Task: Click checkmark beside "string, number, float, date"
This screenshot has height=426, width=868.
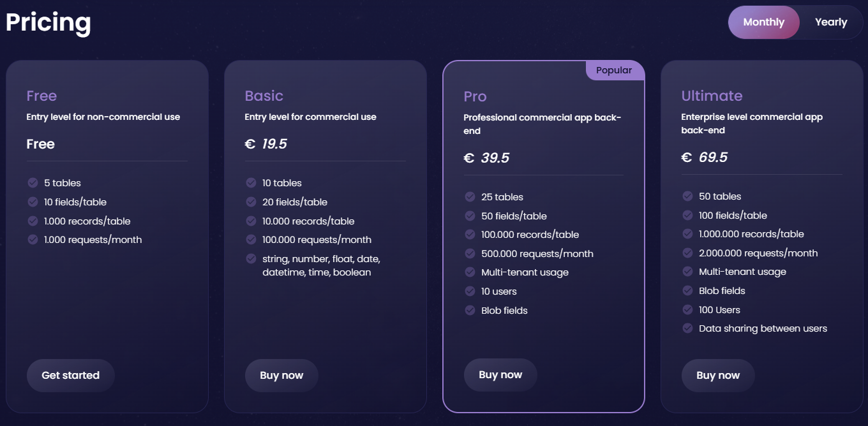Action: tap(251, 259)
